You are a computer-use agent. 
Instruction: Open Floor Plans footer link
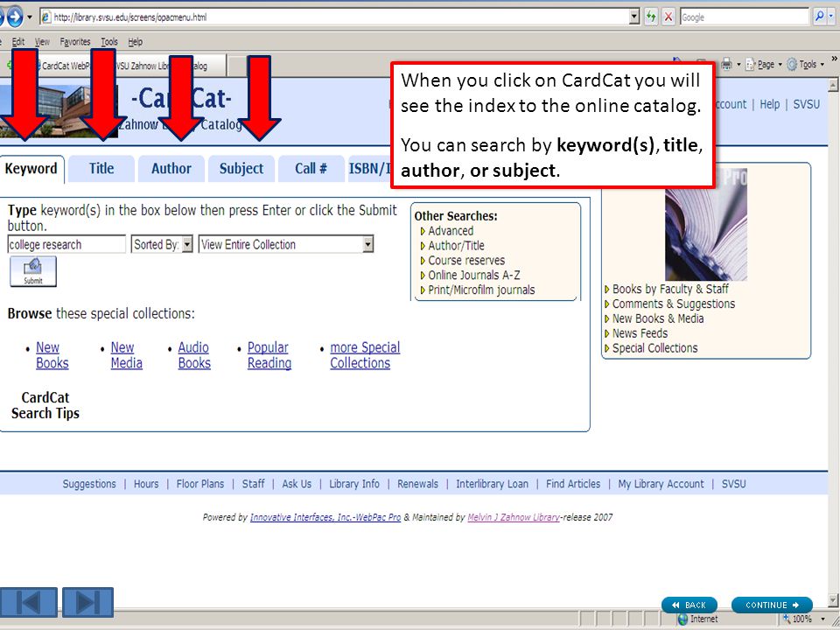(200, 484)
